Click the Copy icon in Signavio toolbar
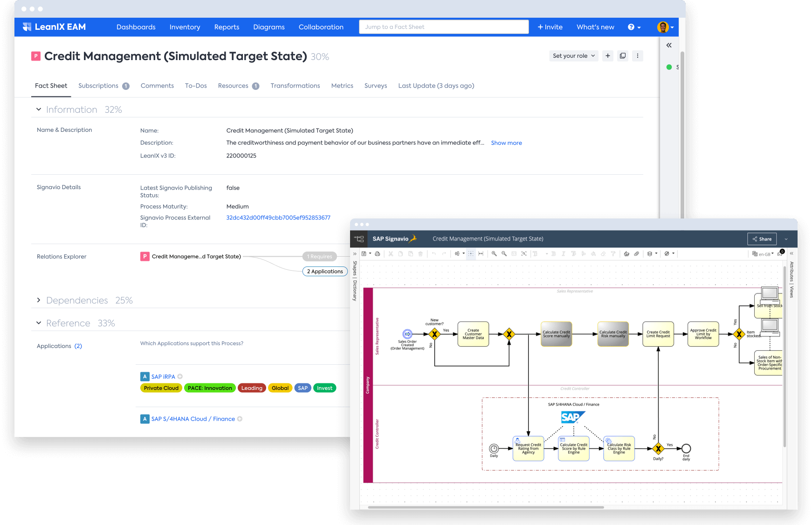 [400, 254]
